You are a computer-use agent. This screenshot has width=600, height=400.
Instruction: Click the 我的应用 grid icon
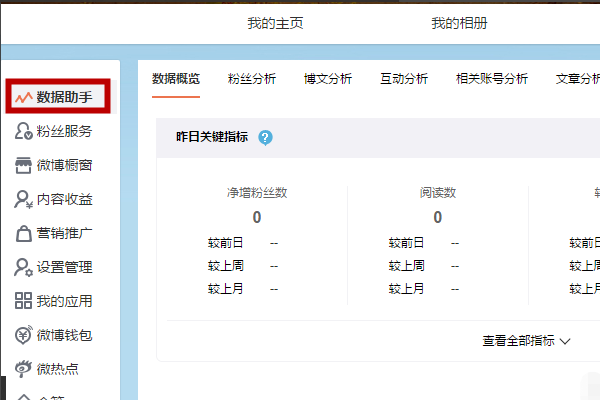point(23,300)
